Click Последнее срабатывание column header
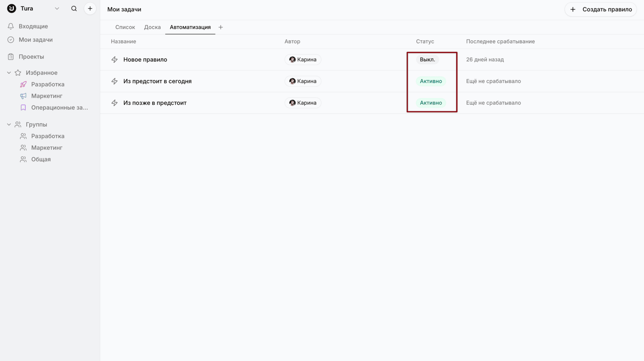The image size is (644, 361). (500, 41)
